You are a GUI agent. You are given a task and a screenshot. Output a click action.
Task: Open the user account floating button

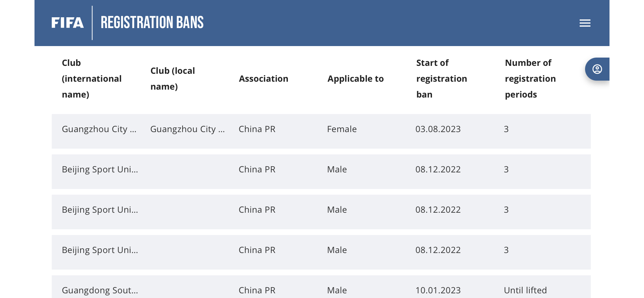click(597, 69)
